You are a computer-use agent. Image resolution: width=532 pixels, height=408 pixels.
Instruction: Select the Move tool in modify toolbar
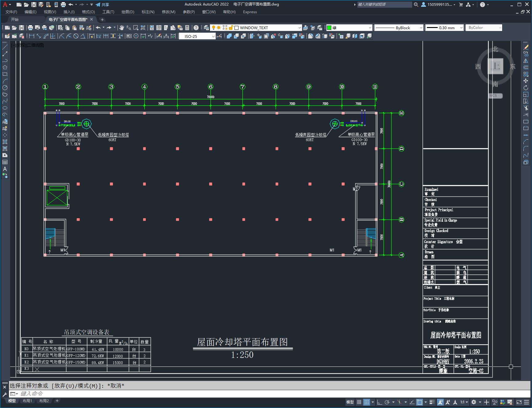(526, 81)
